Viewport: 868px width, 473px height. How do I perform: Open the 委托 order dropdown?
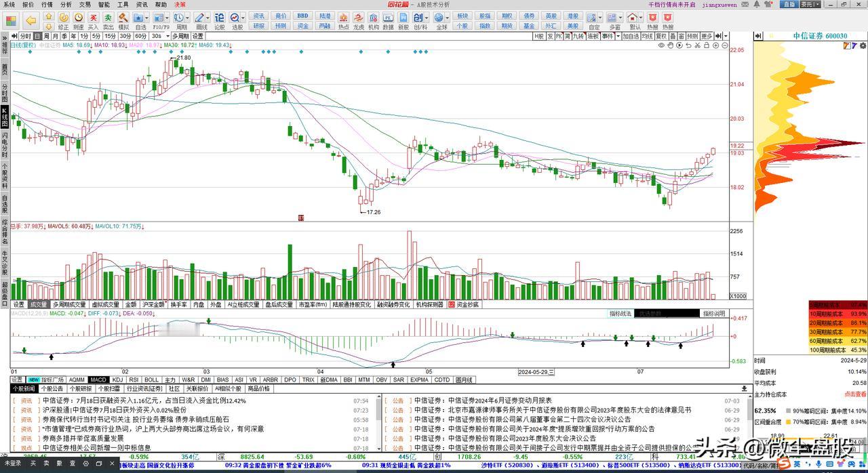pyautogui.click(x=810, y=4)
